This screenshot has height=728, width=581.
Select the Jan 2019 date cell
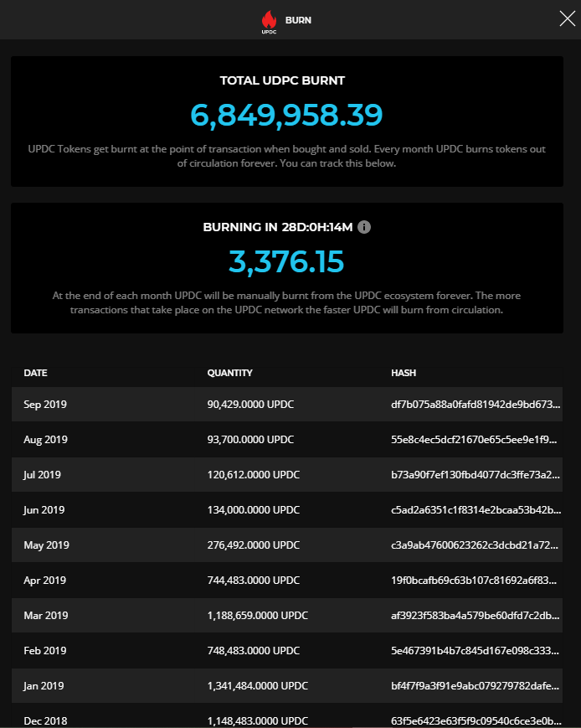coord(44,686)
